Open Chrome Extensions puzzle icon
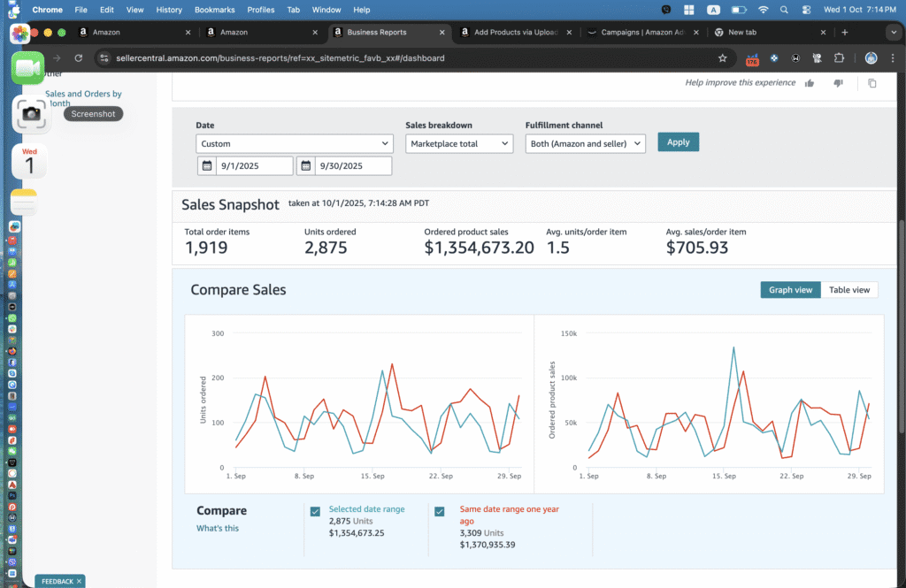 coord(839,58)
